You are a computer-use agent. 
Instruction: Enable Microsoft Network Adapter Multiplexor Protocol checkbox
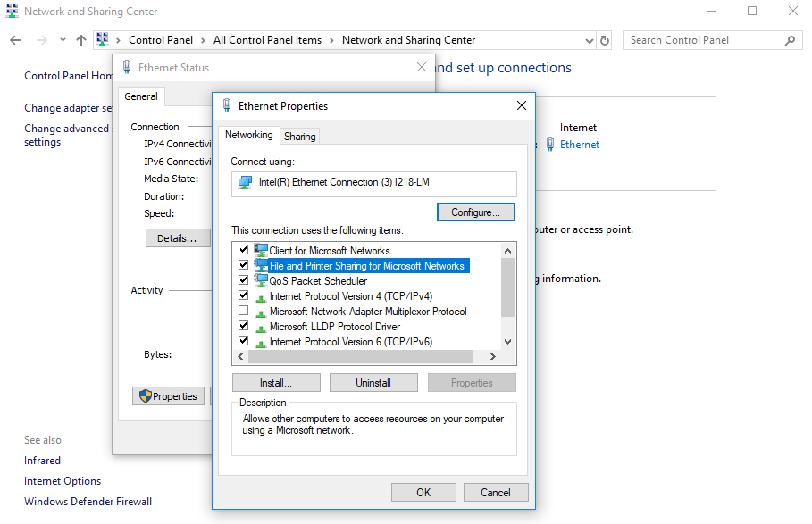(x=243, y=312)
